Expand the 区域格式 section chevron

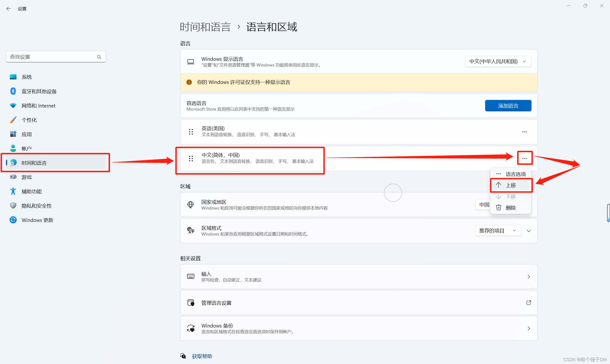coord(529,231)
